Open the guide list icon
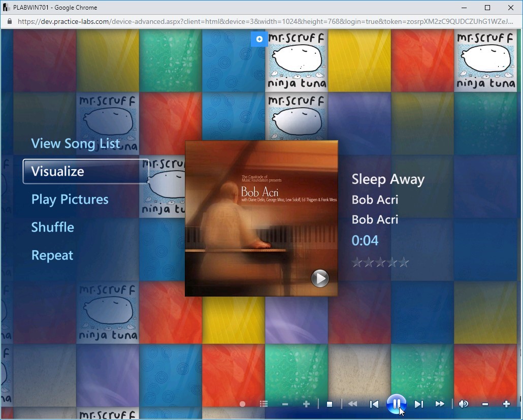The width and height of the screenshot is (523, 420). (264, 404)
